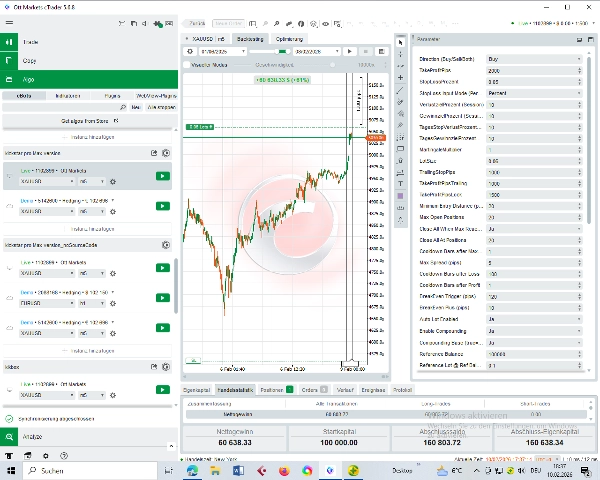Open Firefox from the taskbar

284,470
